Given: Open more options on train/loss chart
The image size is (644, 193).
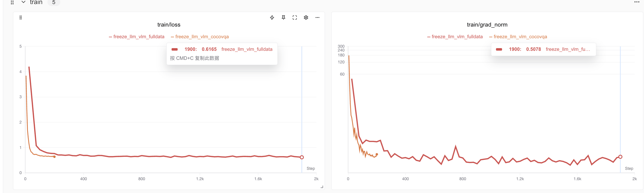Looking at the screenshot, I should 317,18.
